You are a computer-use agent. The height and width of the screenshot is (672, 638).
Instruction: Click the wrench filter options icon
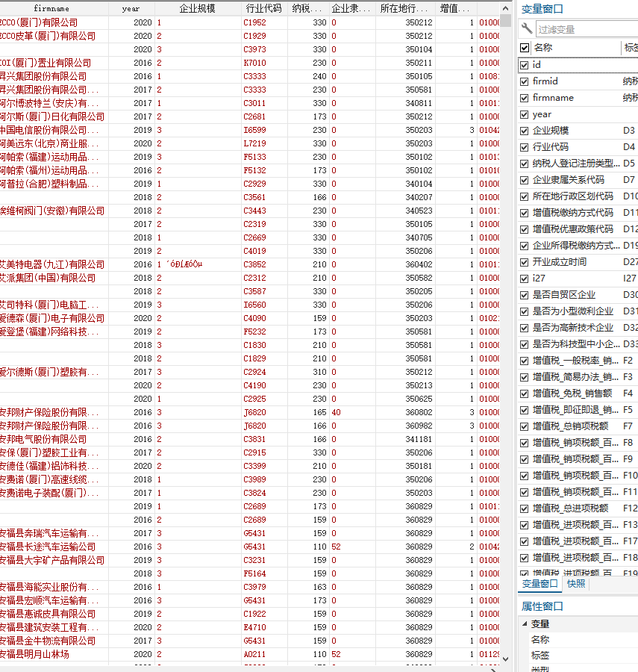(527, 29)
